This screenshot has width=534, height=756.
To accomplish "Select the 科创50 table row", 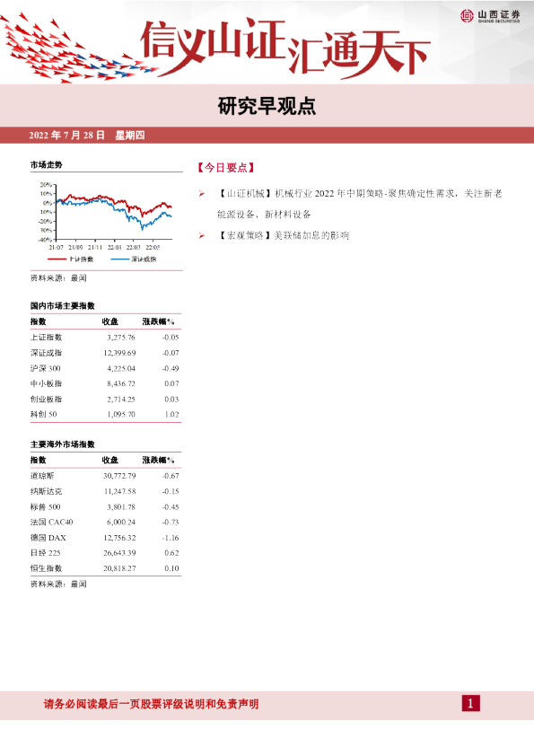I will (105, 414).
